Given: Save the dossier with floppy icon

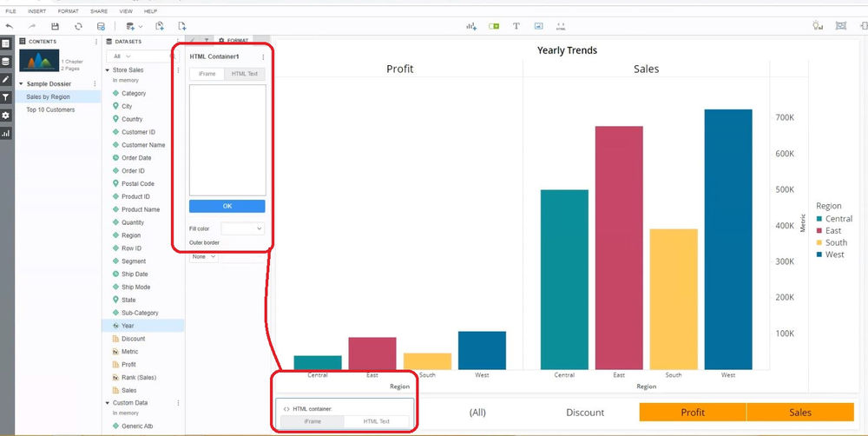Looking at the screenshot, I should tap(55, 26).
